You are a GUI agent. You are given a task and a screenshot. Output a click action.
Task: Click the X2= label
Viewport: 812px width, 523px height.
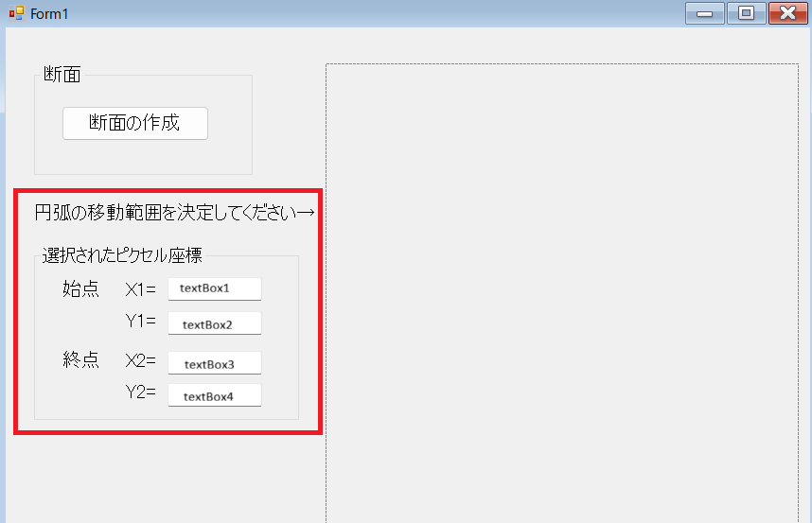coord(141,360)
